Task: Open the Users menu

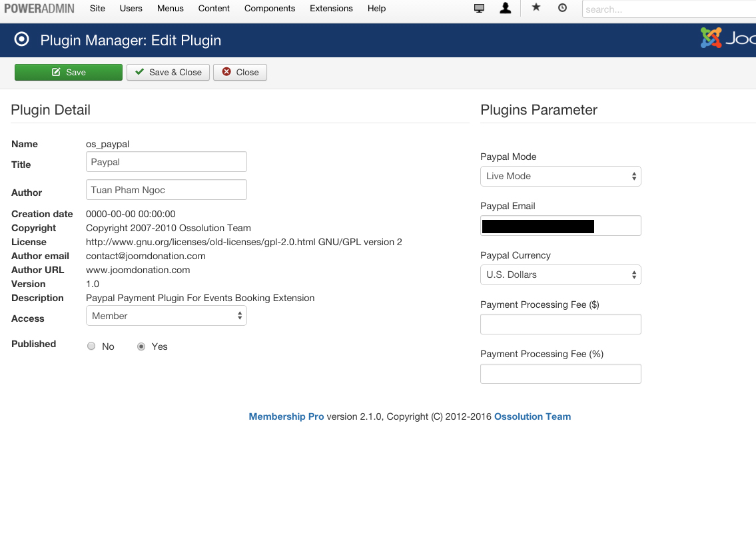Action: (131, 8)
